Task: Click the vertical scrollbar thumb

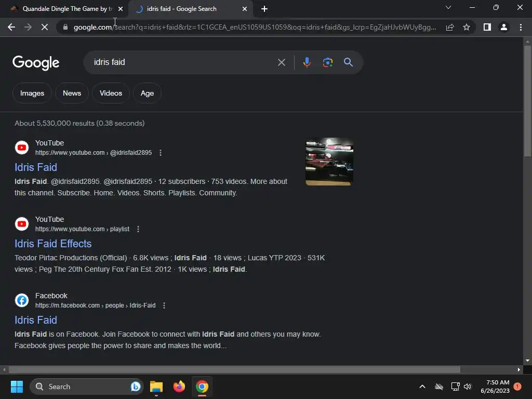Action: point(527,101)
